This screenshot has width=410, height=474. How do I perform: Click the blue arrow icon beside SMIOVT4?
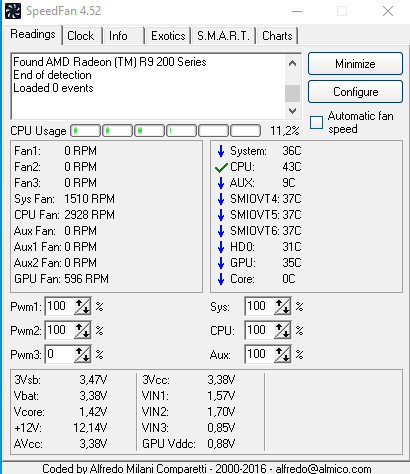221,199
